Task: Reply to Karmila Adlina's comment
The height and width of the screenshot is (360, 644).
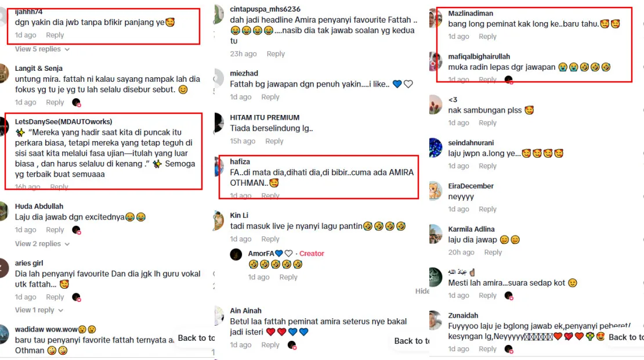Action: tap(493, 253)
